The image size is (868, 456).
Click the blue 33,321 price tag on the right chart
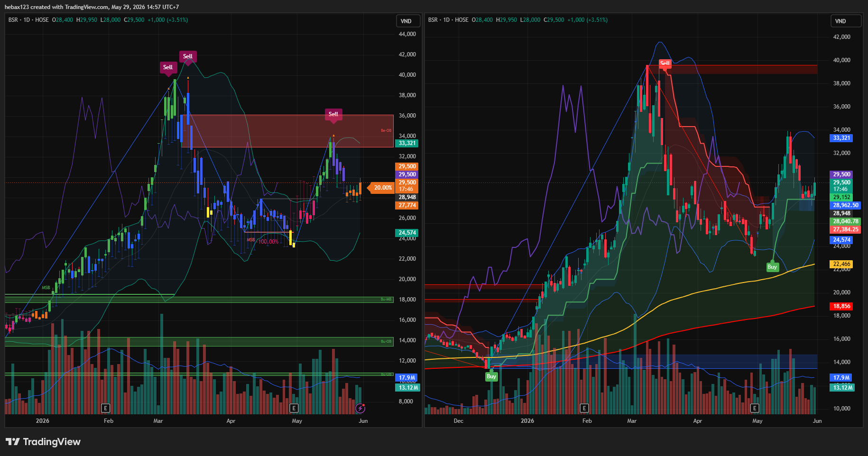click(841, 138)
